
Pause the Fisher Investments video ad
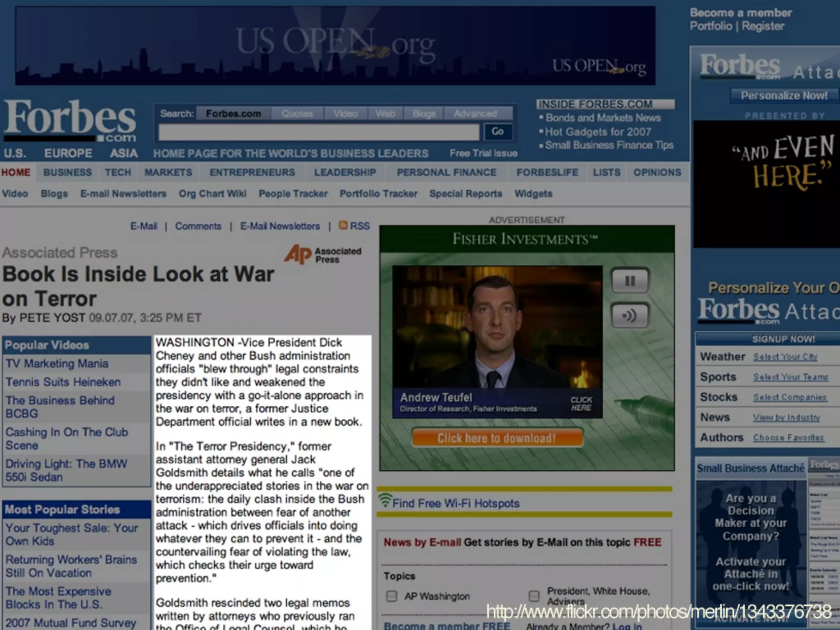coord(630,281)
